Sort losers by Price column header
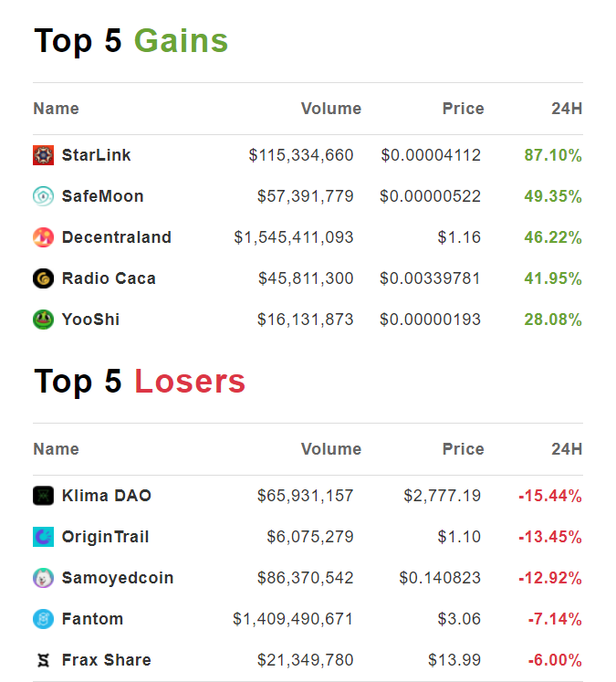Image resolution: width=616 pixels, height=682 pixels. [463, 449]
